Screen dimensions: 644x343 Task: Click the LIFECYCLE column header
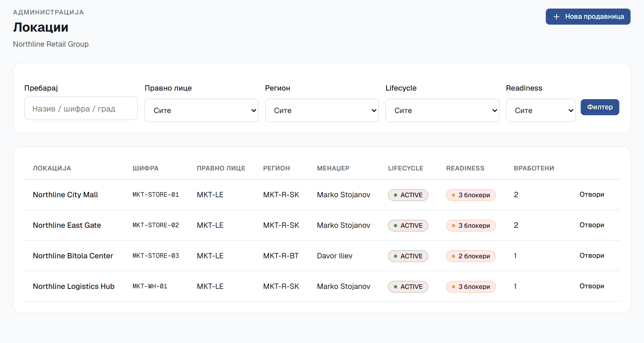point(406,168)
